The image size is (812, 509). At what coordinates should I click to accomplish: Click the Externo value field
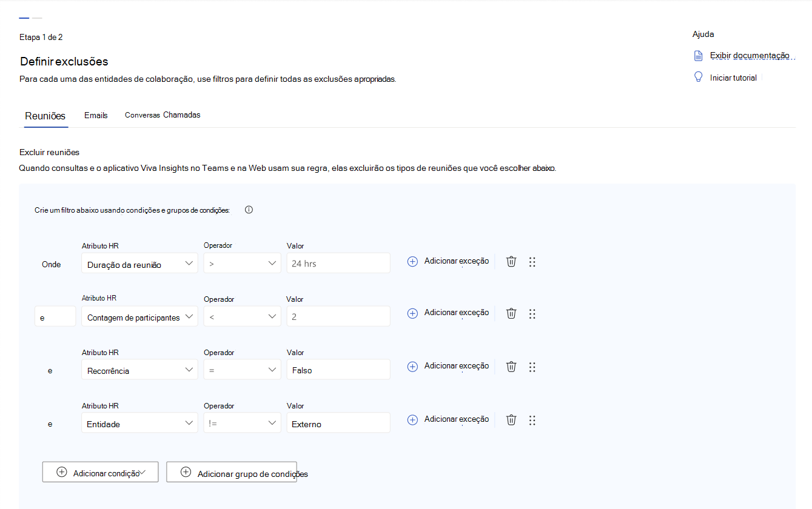pyautogui.click(x=338, y=423)
